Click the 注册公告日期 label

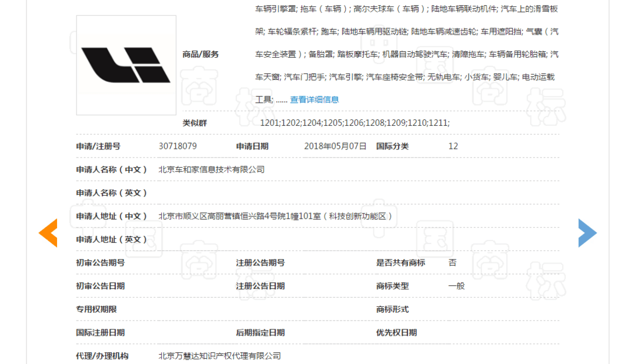tap(260, 286)
